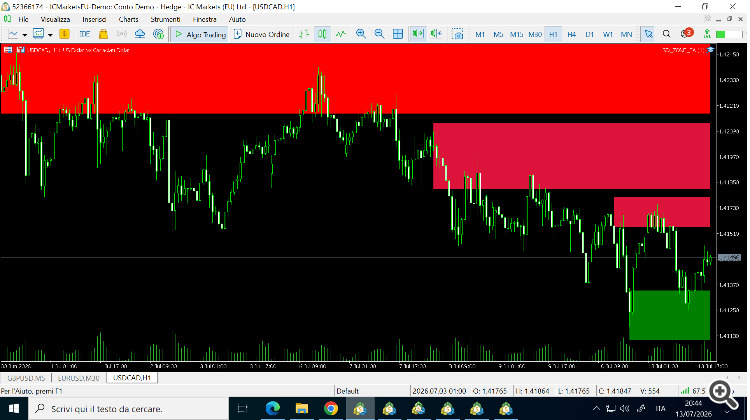750x420 pixels.
Task: Open the Market shopping bag icon
Action: click(103, 34)
